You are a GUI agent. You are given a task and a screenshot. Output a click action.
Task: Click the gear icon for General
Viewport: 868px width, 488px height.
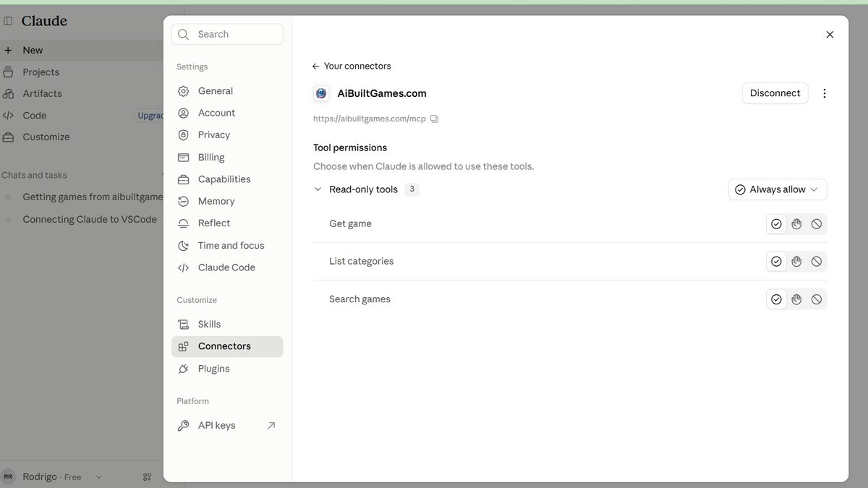[184, 91]
